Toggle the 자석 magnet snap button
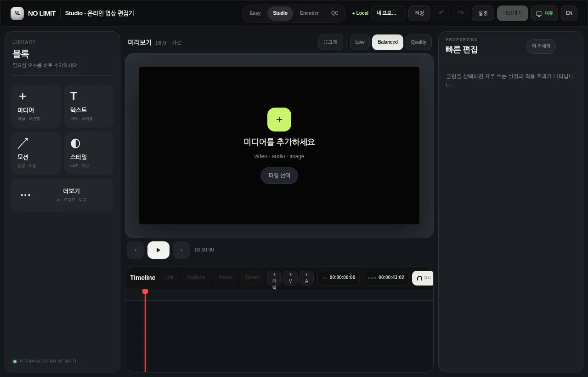The width and height of the screenshot is (588, 377). (423, 278)
